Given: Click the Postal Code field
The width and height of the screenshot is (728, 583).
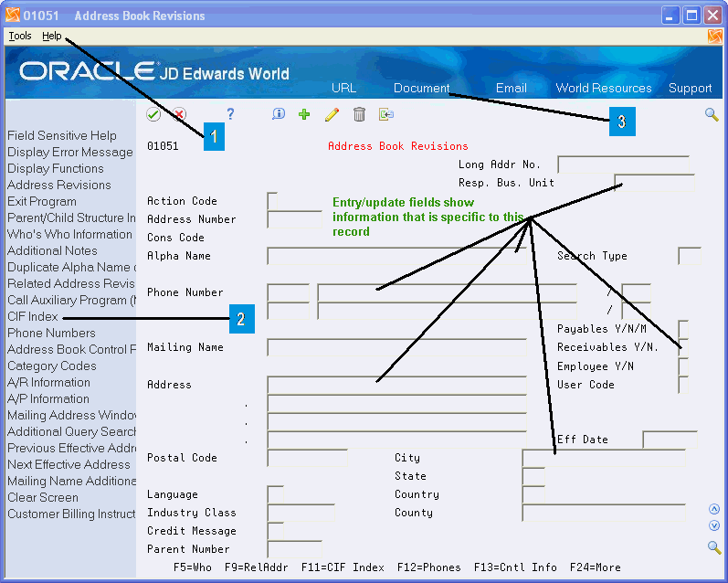Looking at the screenshot, I should [307, 458].
